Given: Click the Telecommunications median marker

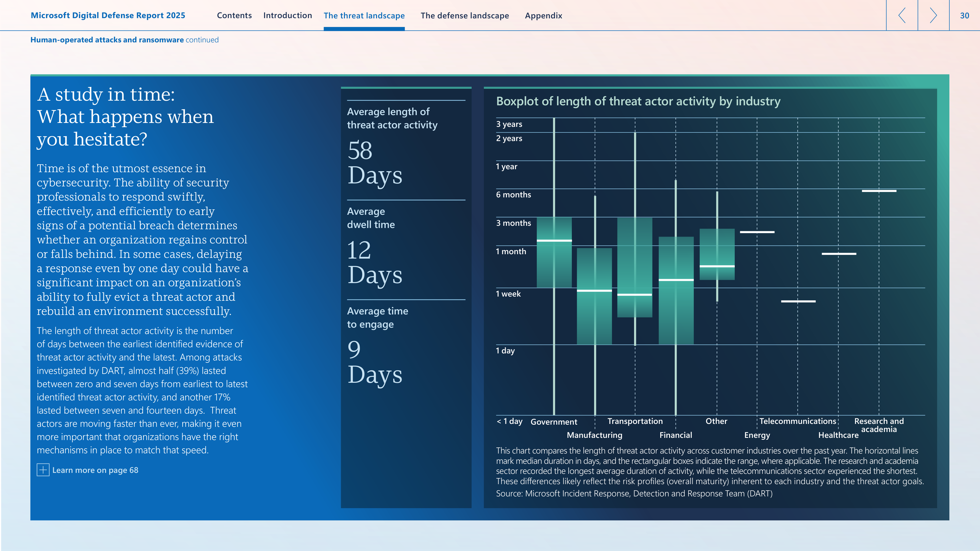Looking at the screenshot, I should [x=798, y=301].
